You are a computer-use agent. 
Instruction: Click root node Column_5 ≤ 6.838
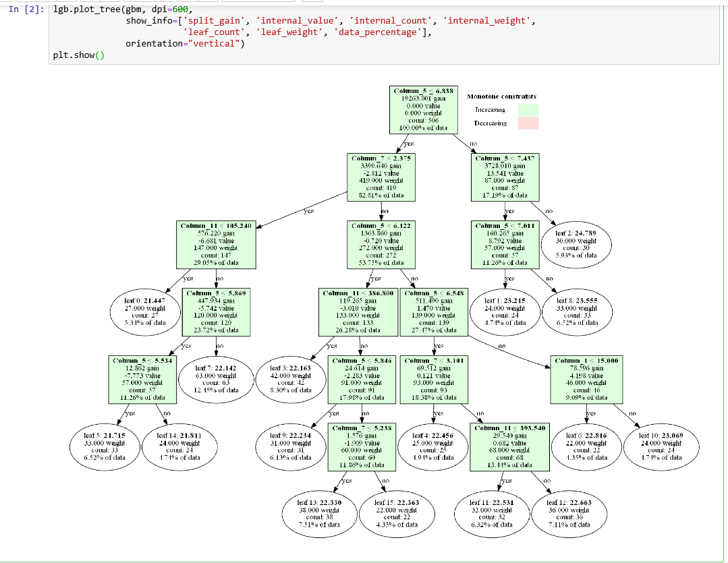pyautogui.click(x=424, y=109)
